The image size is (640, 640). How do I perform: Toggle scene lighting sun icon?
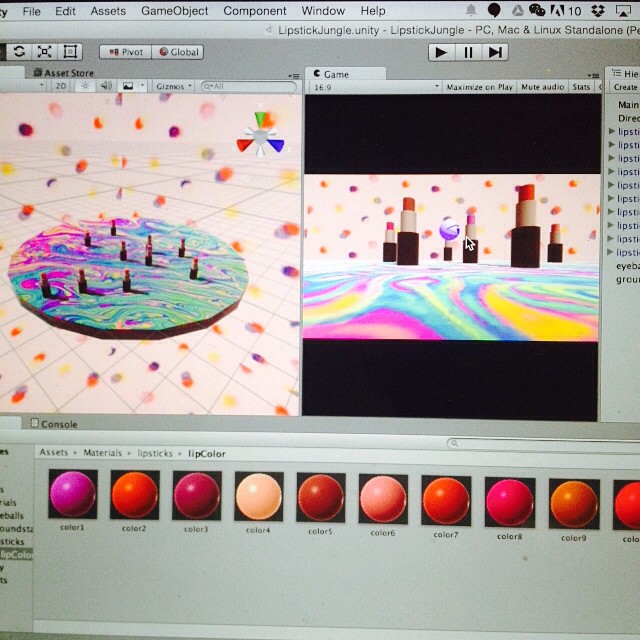pos(86,87)
